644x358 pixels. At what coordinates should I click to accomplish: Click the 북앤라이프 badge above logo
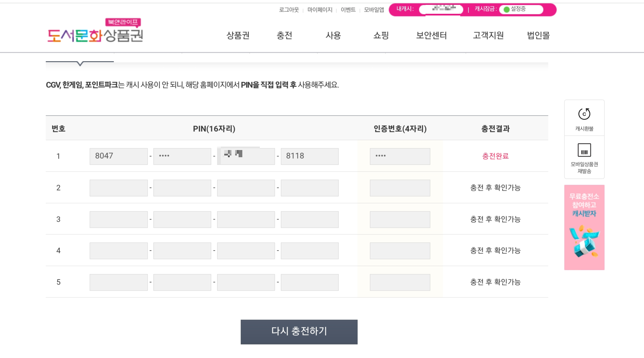coord(123,22)
